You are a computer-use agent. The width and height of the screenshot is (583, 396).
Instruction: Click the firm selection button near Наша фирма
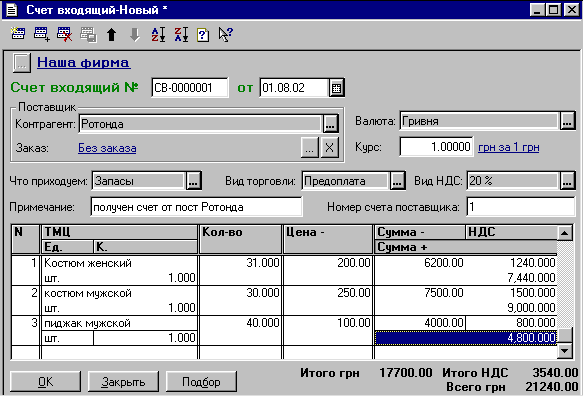pyautogui.click(x=21, y=62)
